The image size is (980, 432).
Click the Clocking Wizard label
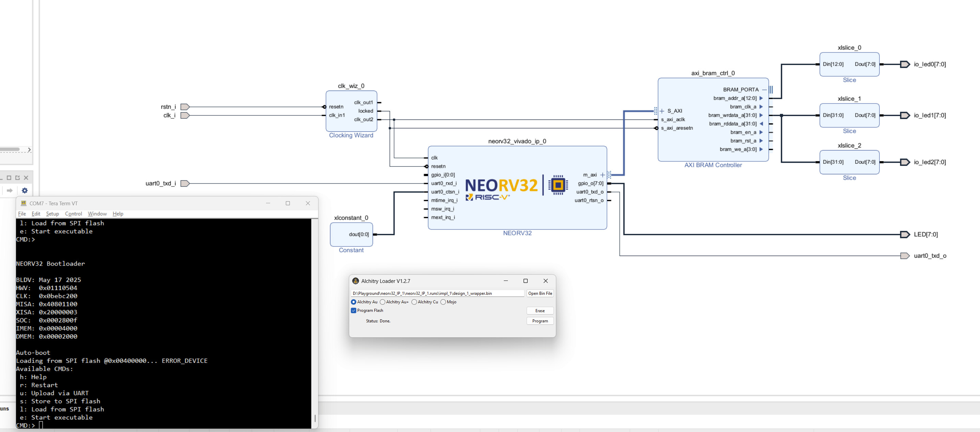[351, 135]
